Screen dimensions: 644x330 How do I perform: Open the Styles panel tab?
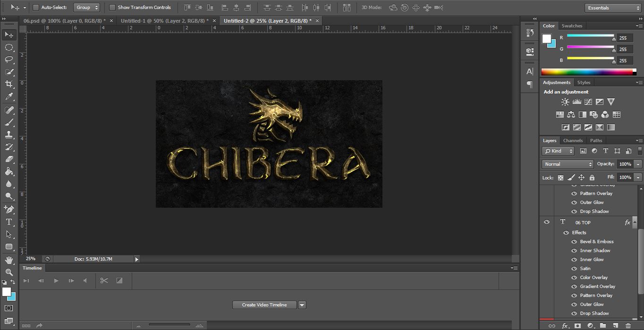[x=584, y=83]
